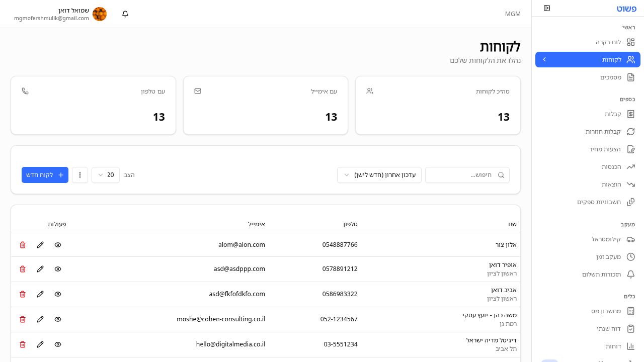Viewport: 644px width, 362px height.
Task: Open מחשבון מס calculator icon
Action: (x=631, y=311)
